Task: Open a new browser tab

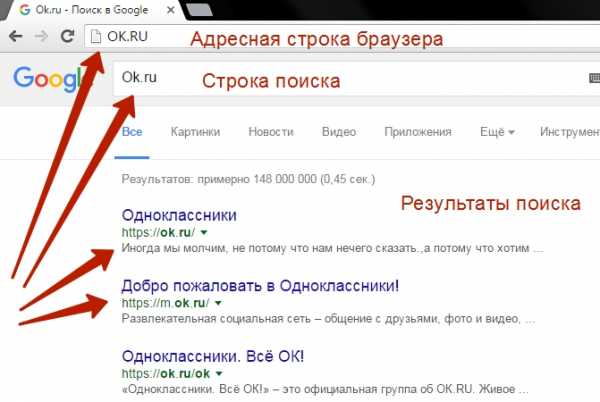Action: [199, 10]
